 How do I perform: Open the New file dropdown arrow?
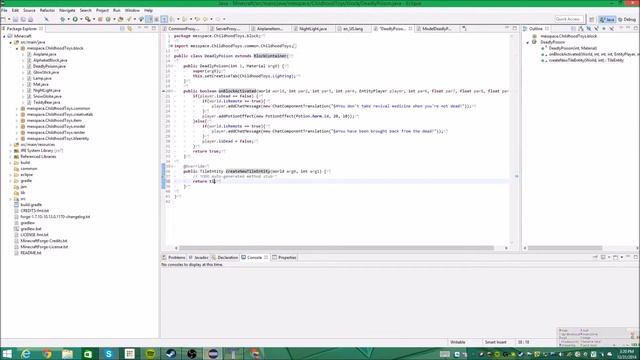point(9,19)
